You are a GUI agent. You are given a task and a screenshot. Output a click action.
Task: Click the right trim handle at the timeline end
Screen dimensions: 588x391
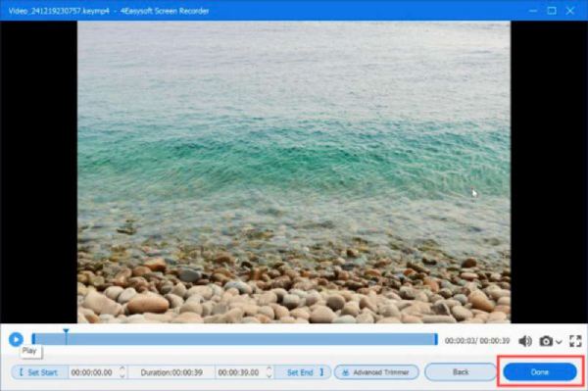tap(436, 339)
